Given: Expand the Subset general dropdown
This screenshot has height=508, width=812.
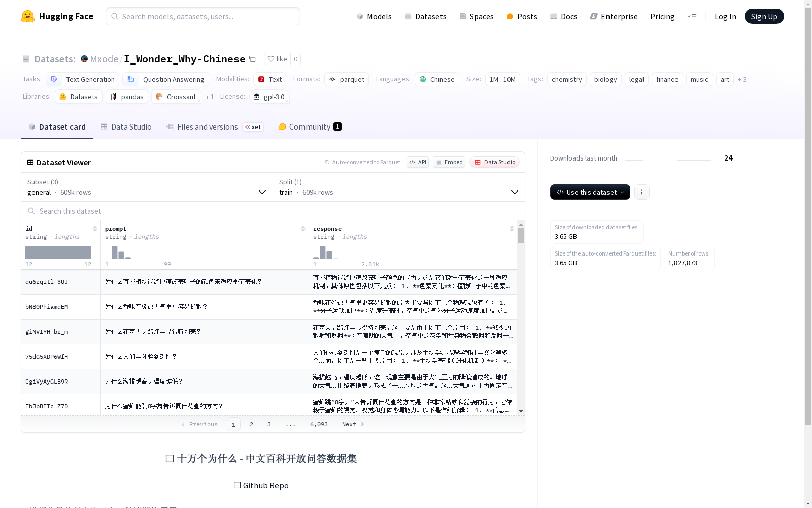Looking at the screenshot, I should (147, 187).
